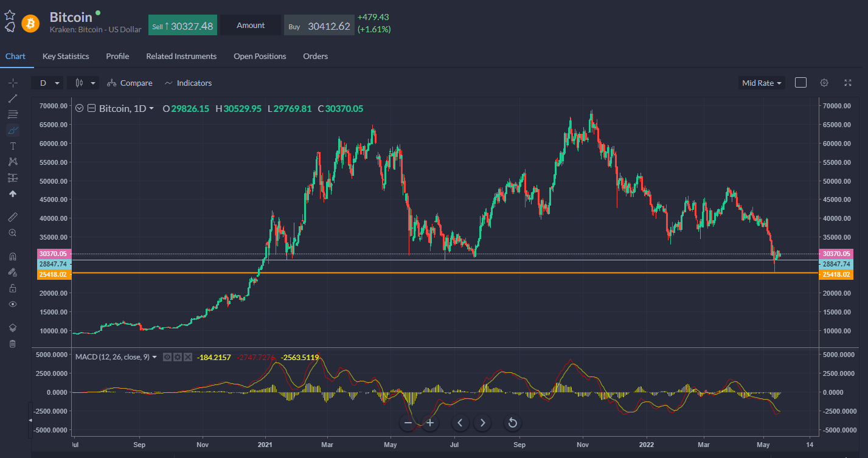This screenshot has height=458, width=868.
Task: Click the Bitcoin logo icon
Action: tap(30, 24)
